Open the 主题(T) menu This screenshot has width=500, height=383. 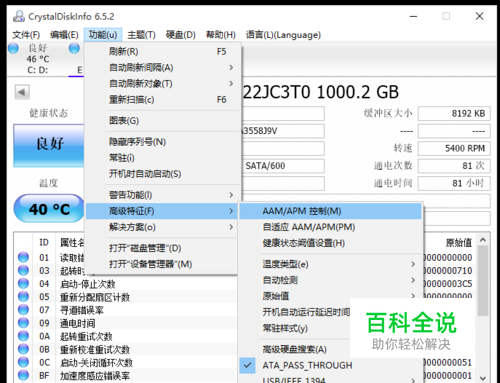141,35
